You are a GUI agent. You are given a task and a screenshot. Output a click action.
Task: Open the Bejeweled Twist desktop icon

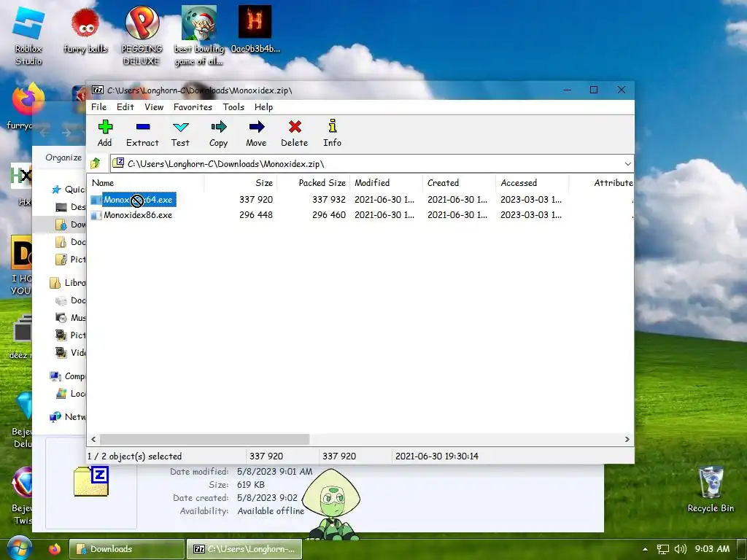click(x=23, y=495)
